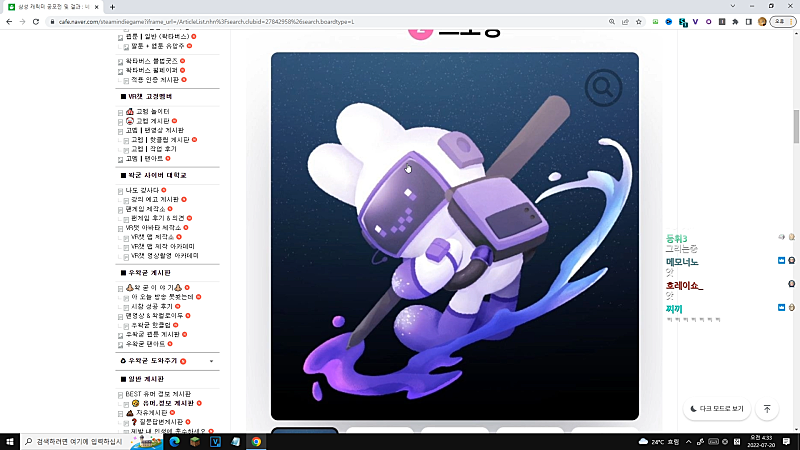Image resolution: width=800 pixels, height=450 pixels.
Task: Open the 팬게임 후기 & 의견 board
Action: [158, 218]
